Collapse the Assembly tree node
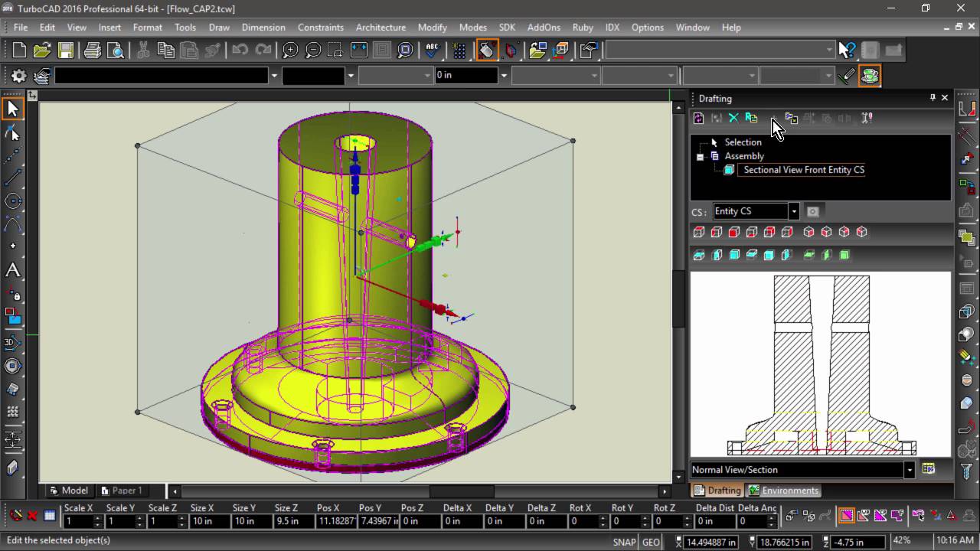The height and width of the screenshot is (551, 980). pyautogui.click(x=700, y=156)
